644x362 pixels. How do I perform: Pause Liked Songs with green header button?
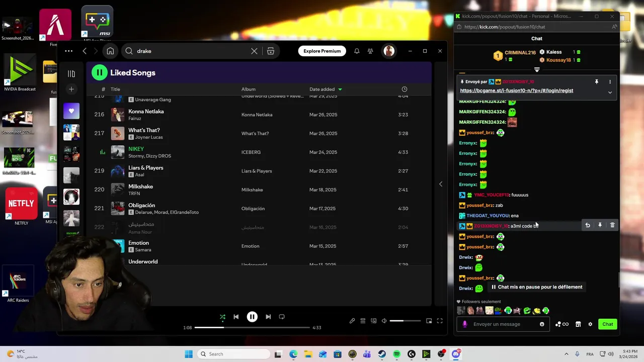coord(100,72)
